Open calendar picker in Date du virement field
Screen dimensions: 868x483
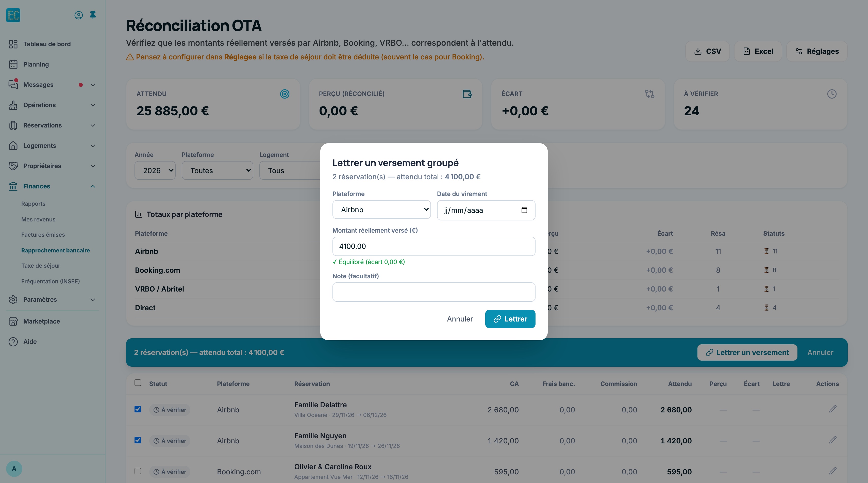click(x=524, y=210)
